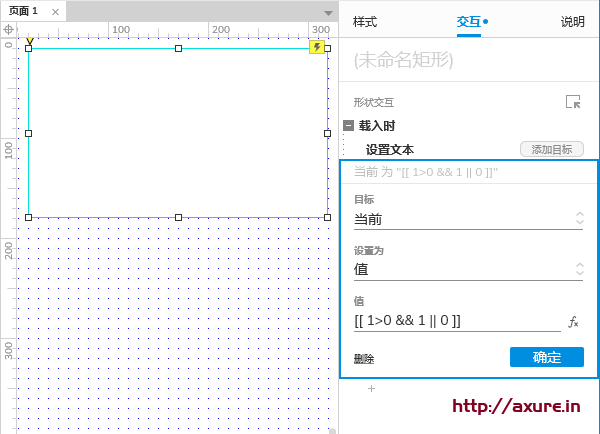The height and width of the screenshot is (434, 600).
Task: Click the action summary 当前 为 text
Action: 426,172
